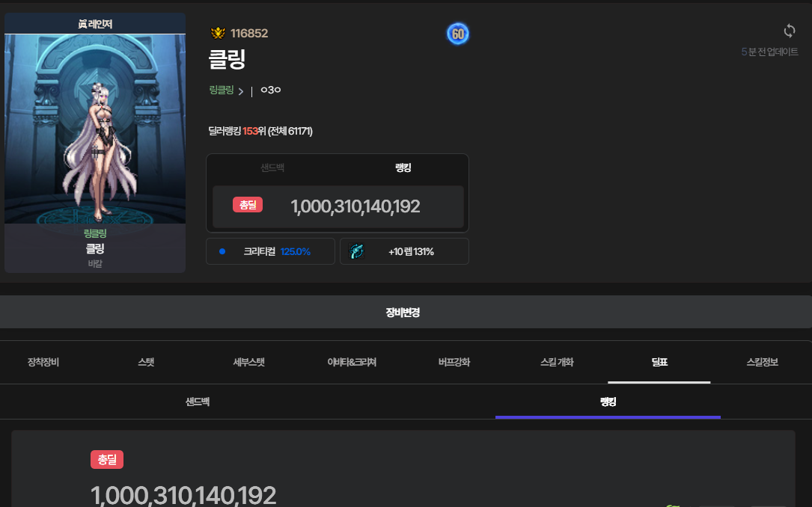This screenshot has width=812, height=507.
Task: Open the 장착장비 tab
Action: tap(43, 363)
